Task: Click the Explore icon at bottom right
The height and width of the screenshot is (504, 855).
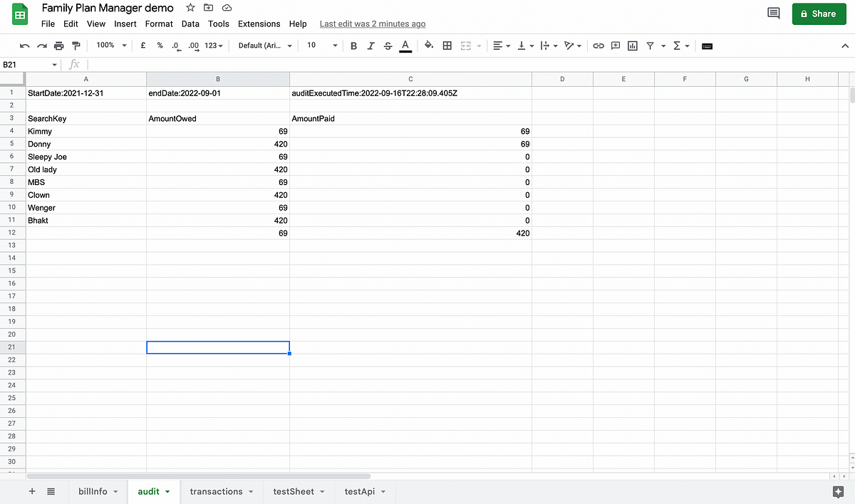Action: click(x=838, y=491)
